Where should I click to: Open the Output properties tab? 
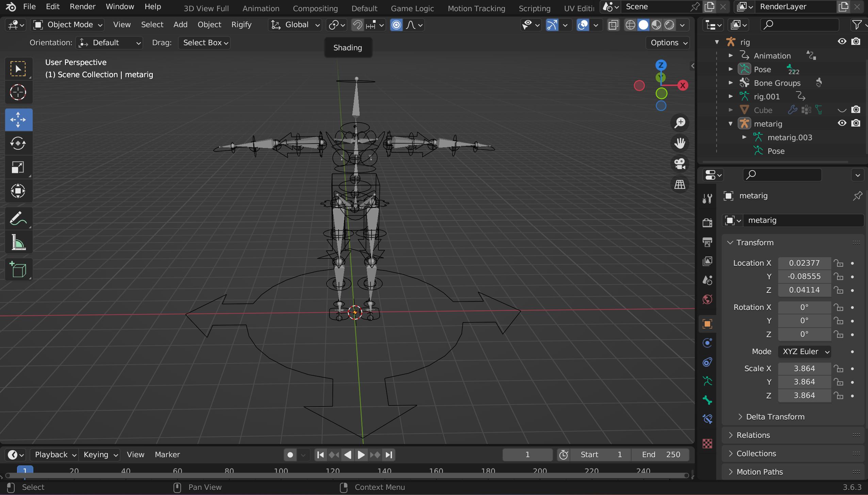[x=707, y=242]
